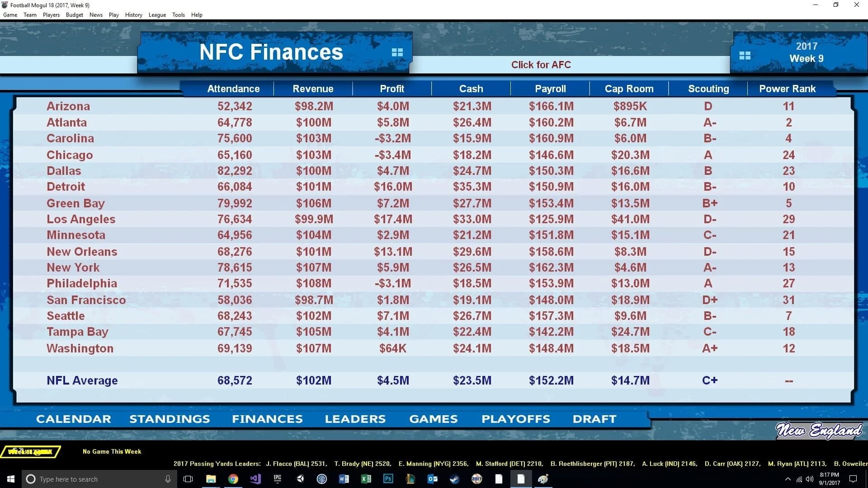This screenshot has height=488, width=868.
Task: Click the Task View button on the taskbar
Action: click(x=187, y=479)
